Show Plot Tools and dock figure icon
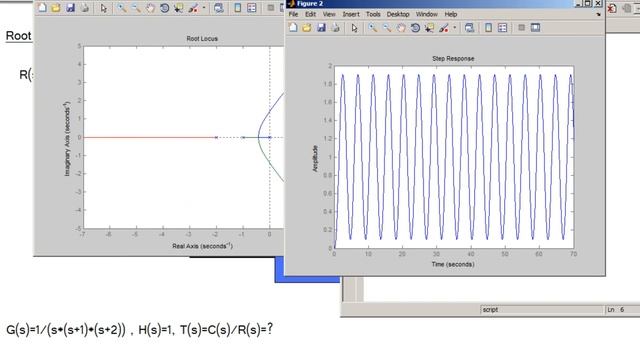 point(535,28)
